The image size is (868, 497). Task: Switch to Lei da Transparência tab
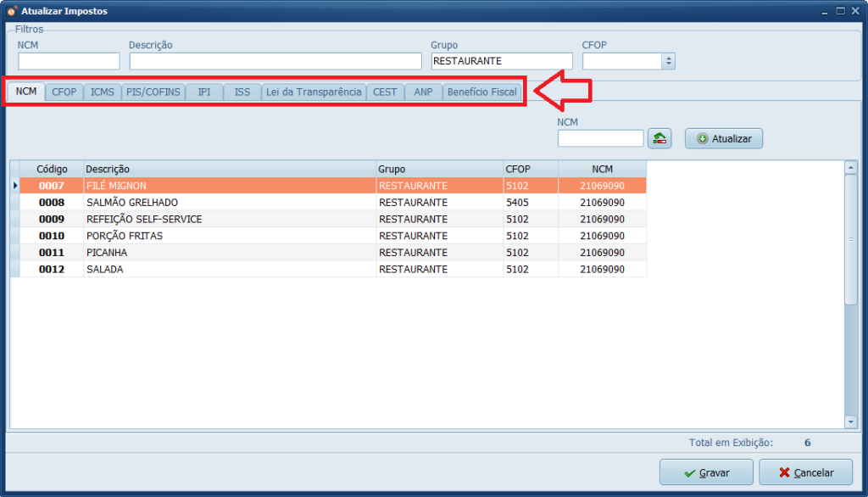(x=314, y=92)
